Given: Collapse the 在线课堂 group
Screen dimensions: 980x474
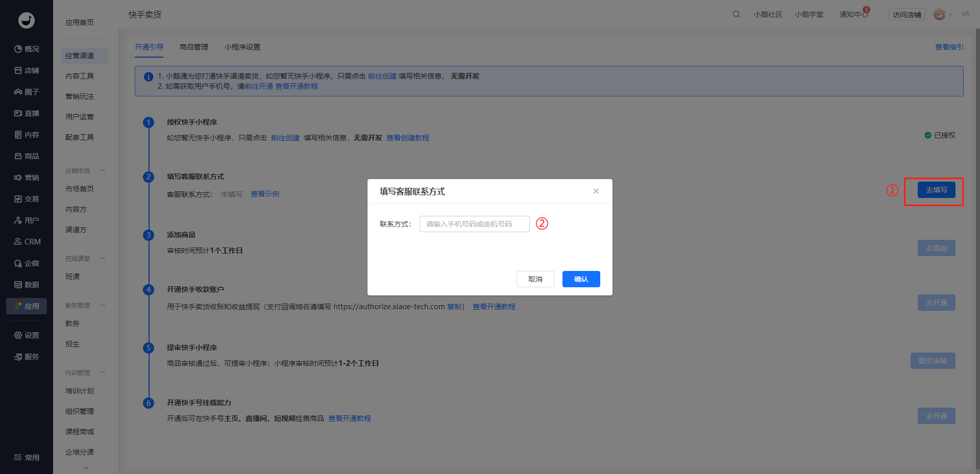Looking at the screenshot, I should point(103,259).
